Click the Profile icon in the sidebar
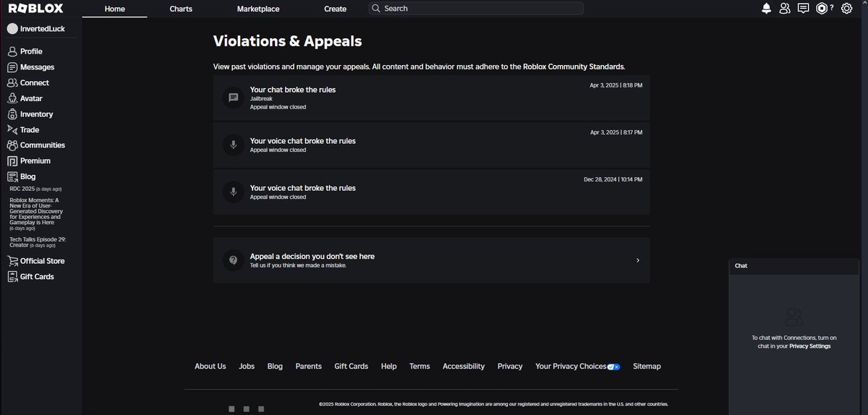The image size is (868, 415). click(x=12, y=51)
